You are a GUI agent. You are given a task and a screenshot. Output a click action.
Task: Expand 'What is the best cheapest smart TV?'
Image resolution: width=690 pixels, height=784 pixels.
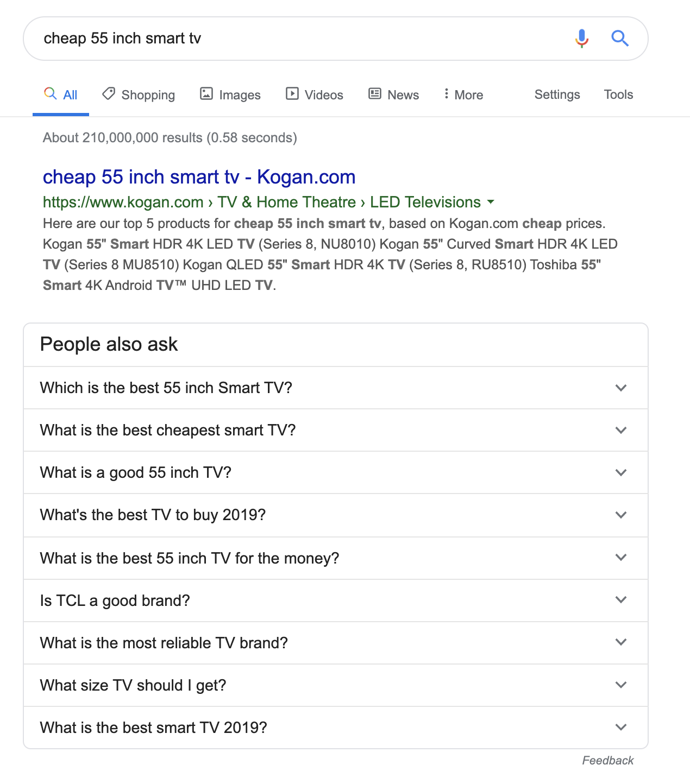click(x=336, y=430)
